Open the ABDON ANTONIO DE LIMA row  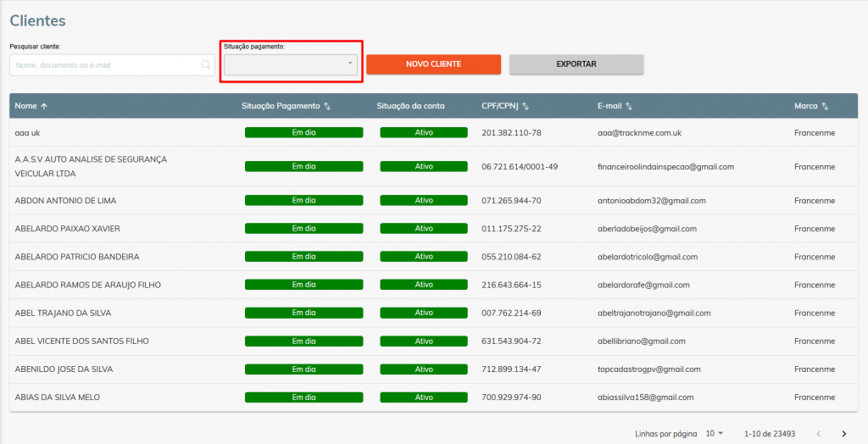click(433, 201)
